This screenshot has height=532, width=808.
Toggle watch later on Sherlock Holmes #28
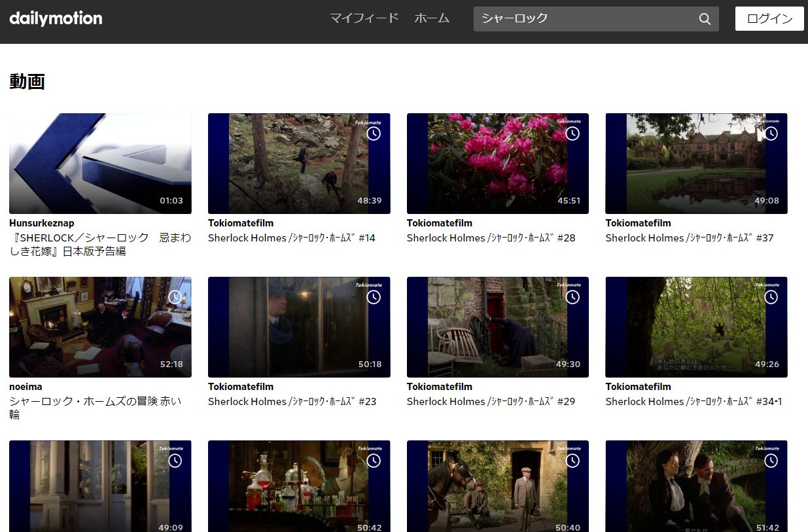[x=572, y=133]
